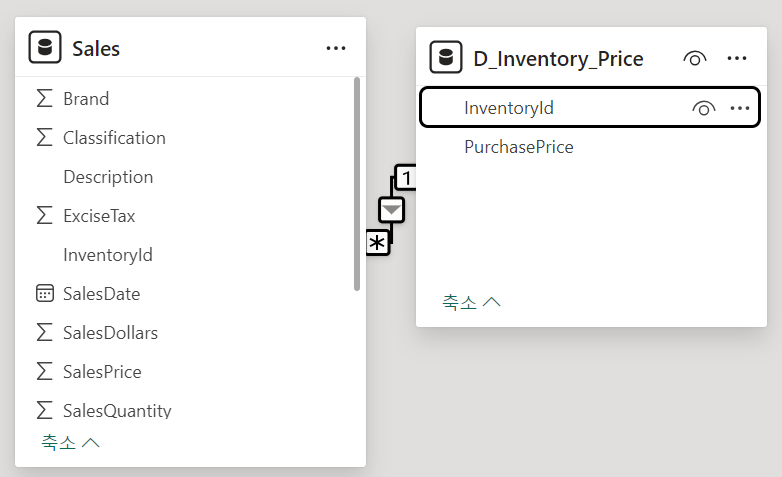Select InventoryId field in Sales table
The height and width of the screenshot is (477, 782).
107,255
